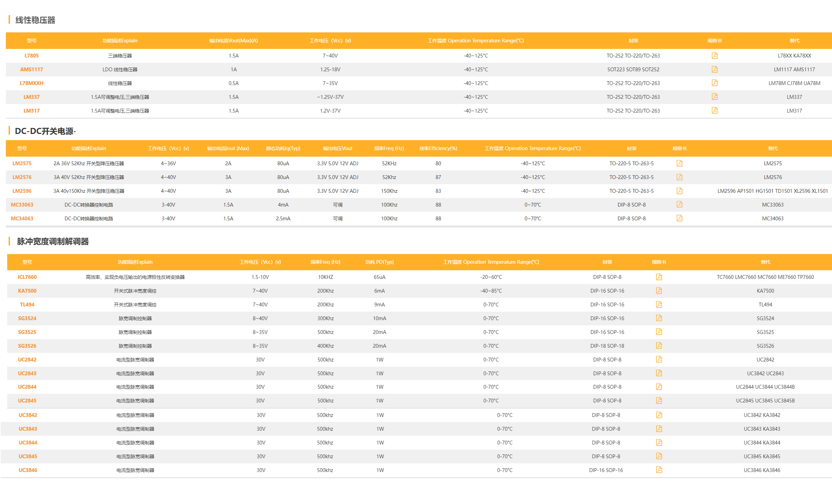Screen dimensions: 832x504
Task: Open the UC2844 datasheet PDF icon
Action: click(x=659, y=387)
